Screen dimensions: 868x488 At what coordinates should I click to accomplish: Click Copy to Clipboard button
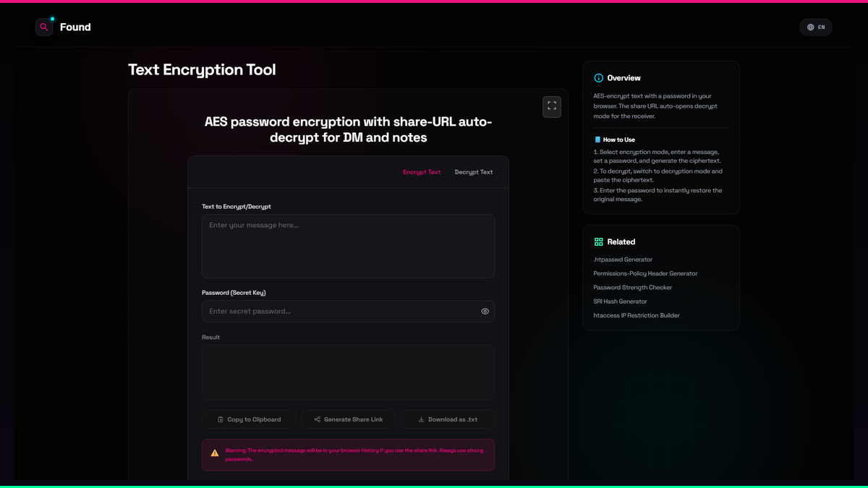pyautogui.click(x=249, y=419)
